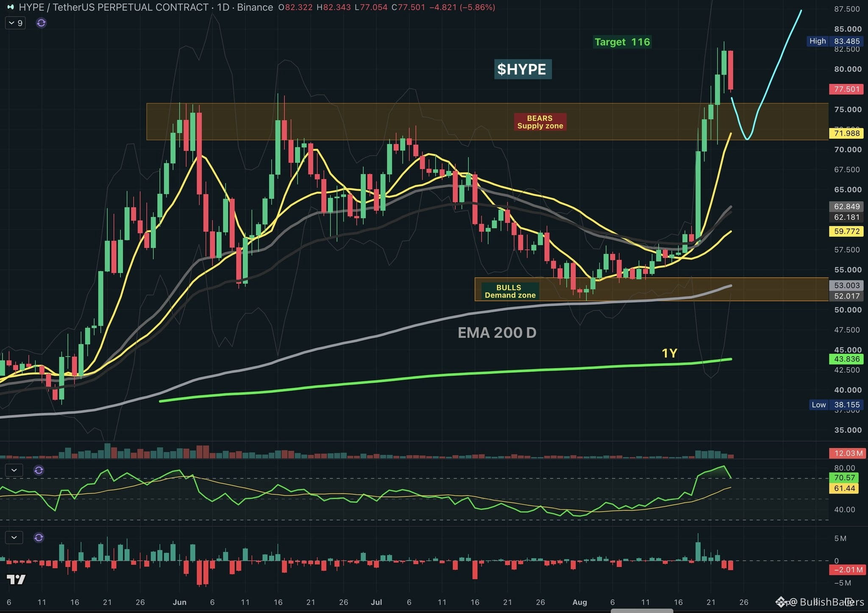Collapse the RSI pane legend chevron
The height and width of the screenshot is (613, 868).
coord(14,470)
